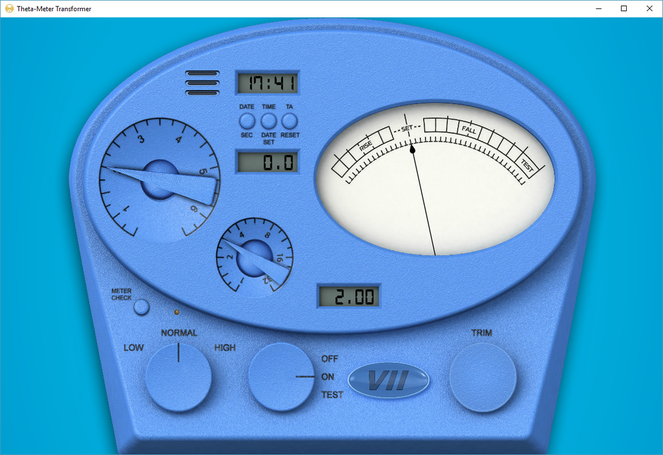Click the small sensitivity dial

255,253
